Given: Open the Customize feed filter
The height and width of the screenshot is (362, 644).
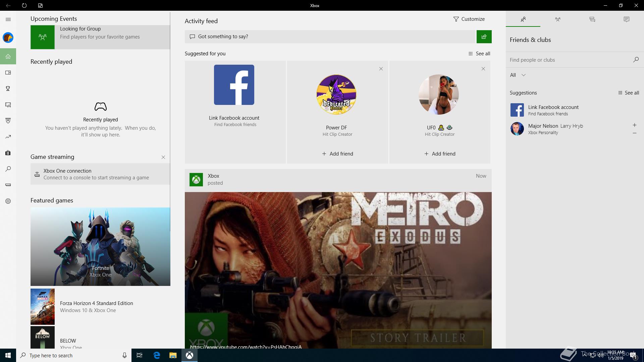Looking at the screenshot, I should coord(469,19).
